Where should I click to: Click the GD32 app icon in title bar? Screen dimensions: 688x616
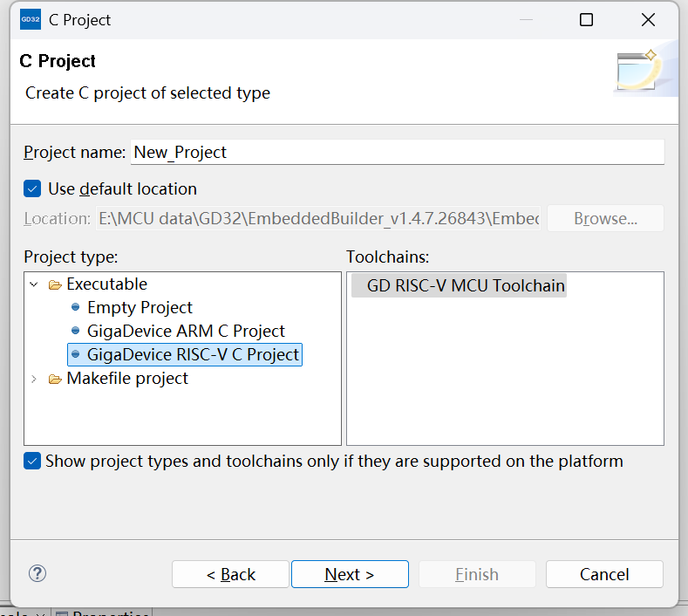point(31,19)
